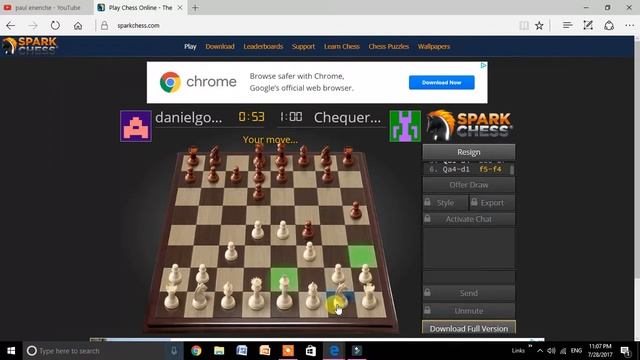Open the locked Export option

point(492,203)
